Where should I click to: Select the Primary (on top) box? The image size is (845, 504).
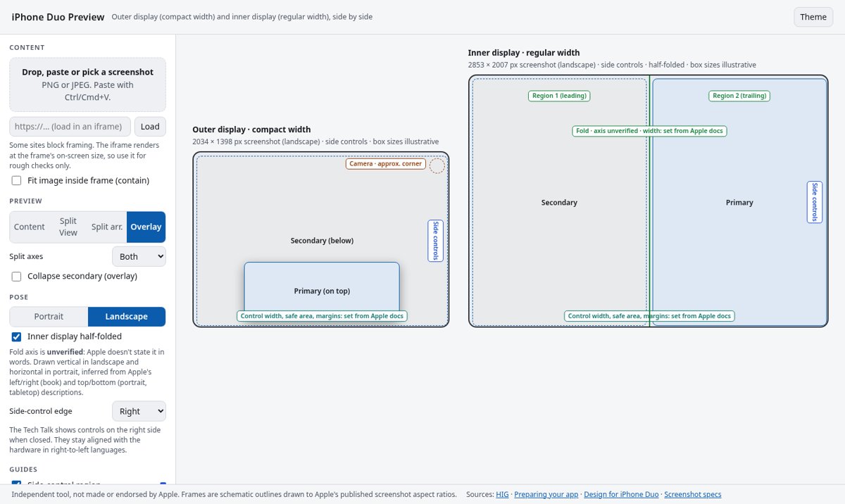tap(322, 291)
